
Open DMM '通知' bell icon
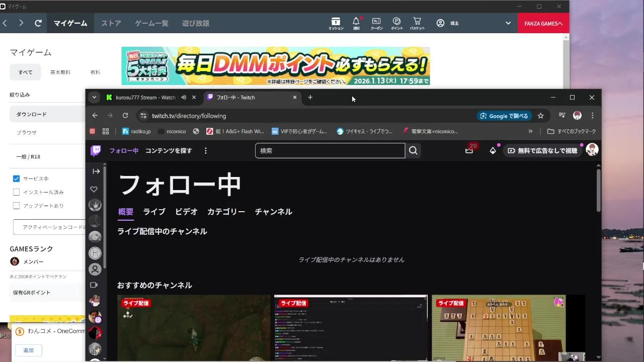pyautogui.click(x=356, y=23)
